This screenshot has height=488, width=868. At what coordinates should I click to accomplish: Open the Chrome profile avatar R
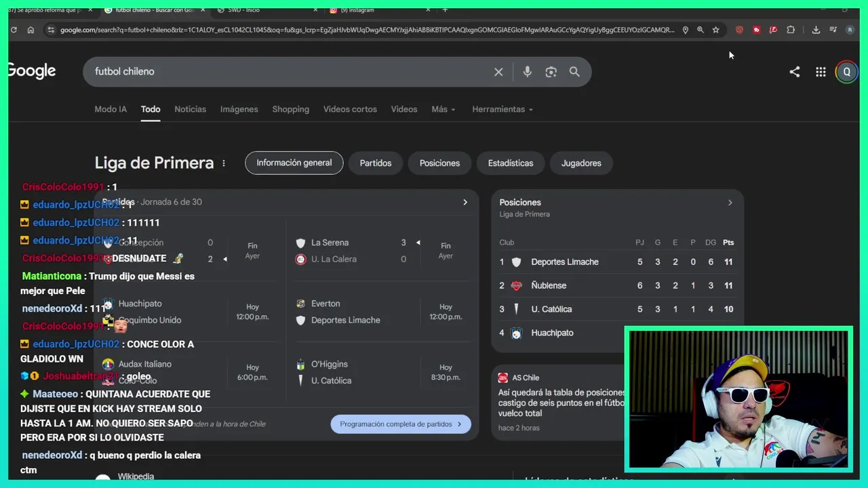pyautogui.click(x=850, y=30)
